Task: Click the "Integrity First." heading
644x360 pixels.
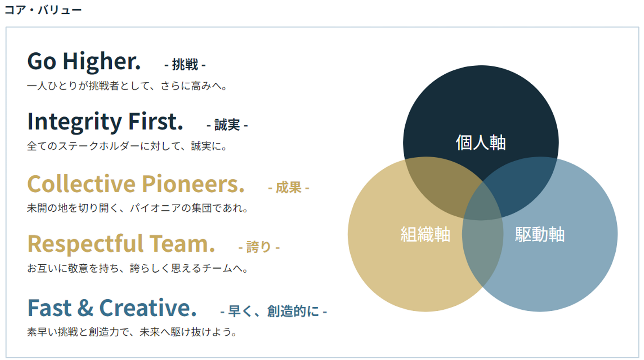Action: coord(105,121)
